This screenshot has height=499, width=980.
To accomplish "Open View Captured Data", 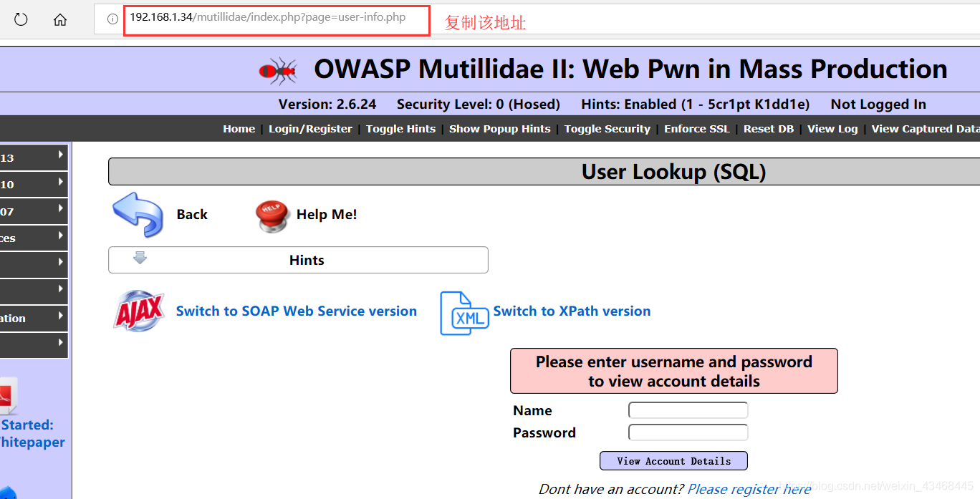I will coord(926,129).
